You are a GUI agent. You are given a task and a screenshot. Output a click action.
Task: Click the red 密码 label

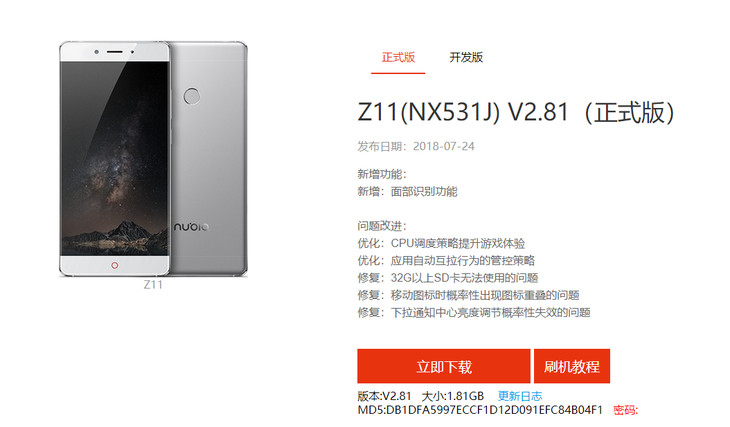tap(625, 410)
